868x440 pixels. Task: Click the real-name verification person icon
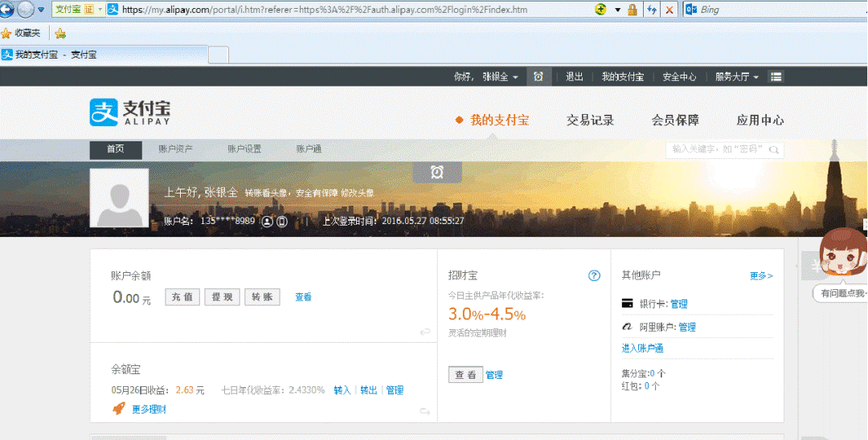[268, 221]
